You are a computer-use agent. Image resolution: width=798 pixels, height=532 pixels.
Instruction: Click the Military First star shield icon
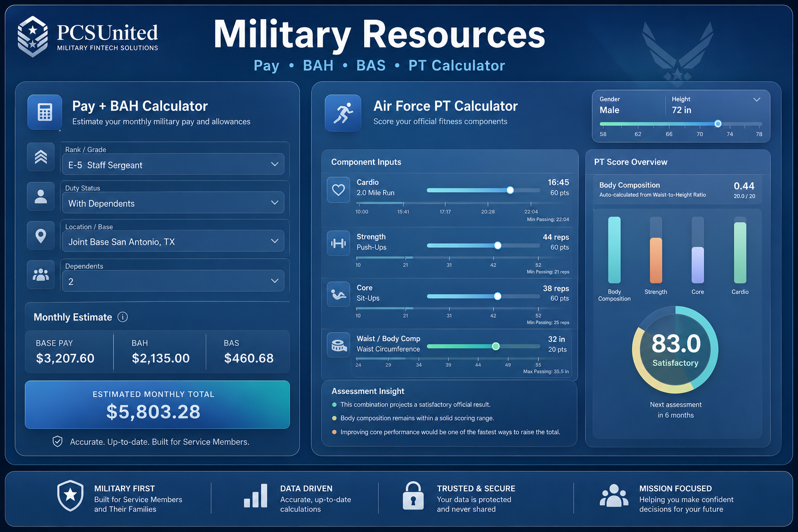[x=70, y=496]
